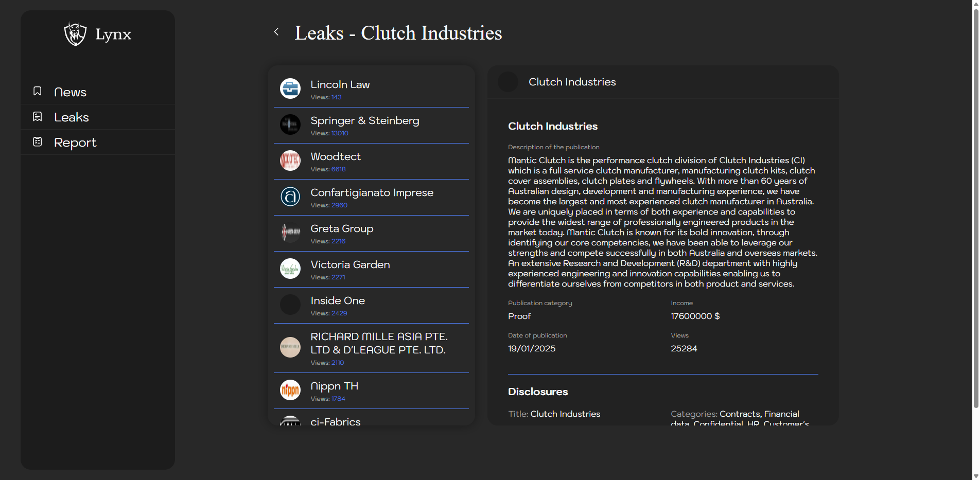Click the Woodtect red logo thumbnail
980x480 pixels.
(290, 161)
